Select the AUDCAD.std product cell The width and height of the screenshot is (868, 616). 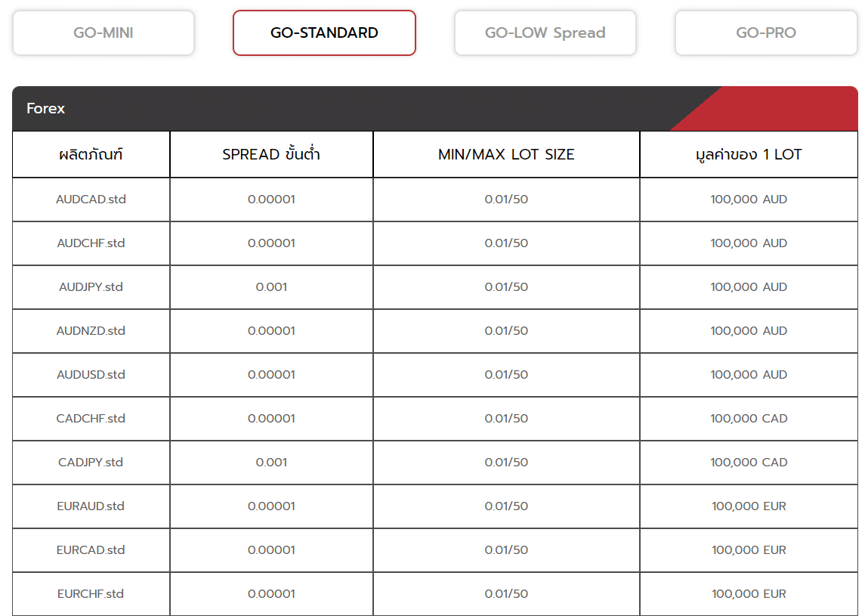(x=91, y=200)
